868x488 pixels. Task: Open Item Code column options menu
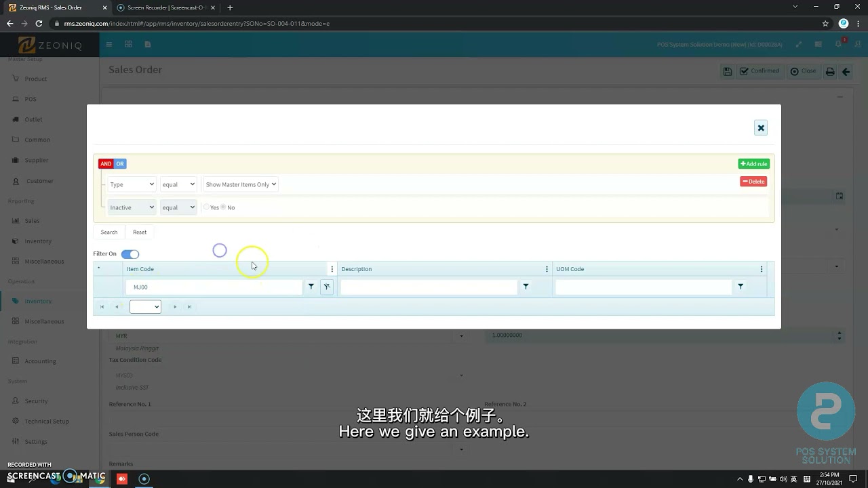coord(332,269)
